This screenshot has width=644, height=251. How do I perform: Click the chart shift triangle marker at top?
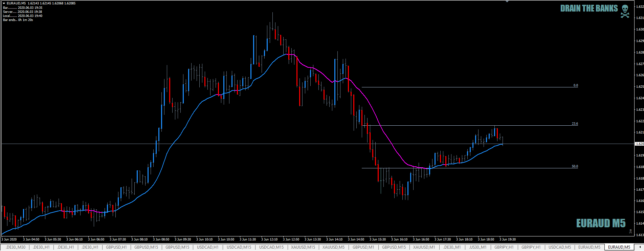point(507,2)
